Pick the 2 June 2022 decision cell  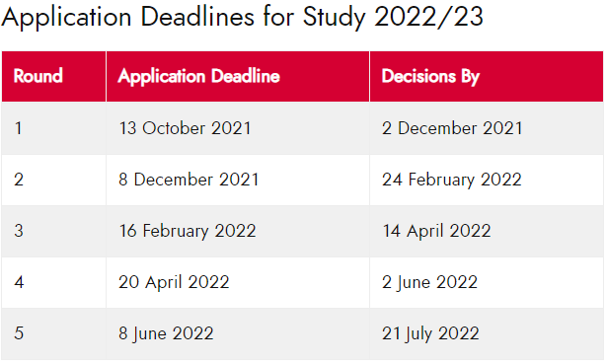[487, 282]
